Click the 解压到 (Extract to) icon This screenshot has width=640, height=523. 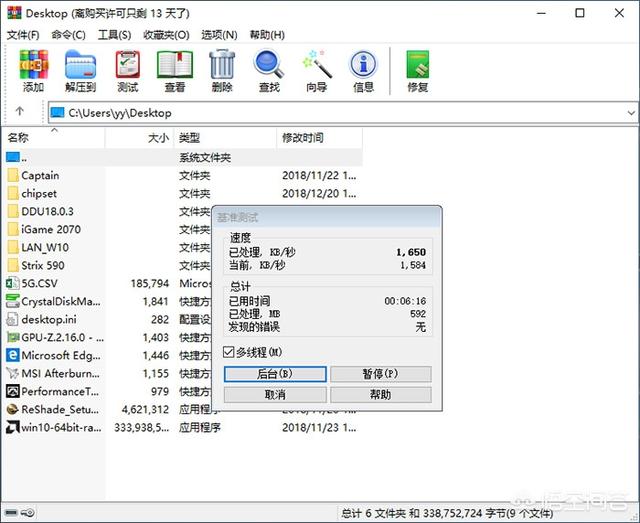(x=80, y=71)
